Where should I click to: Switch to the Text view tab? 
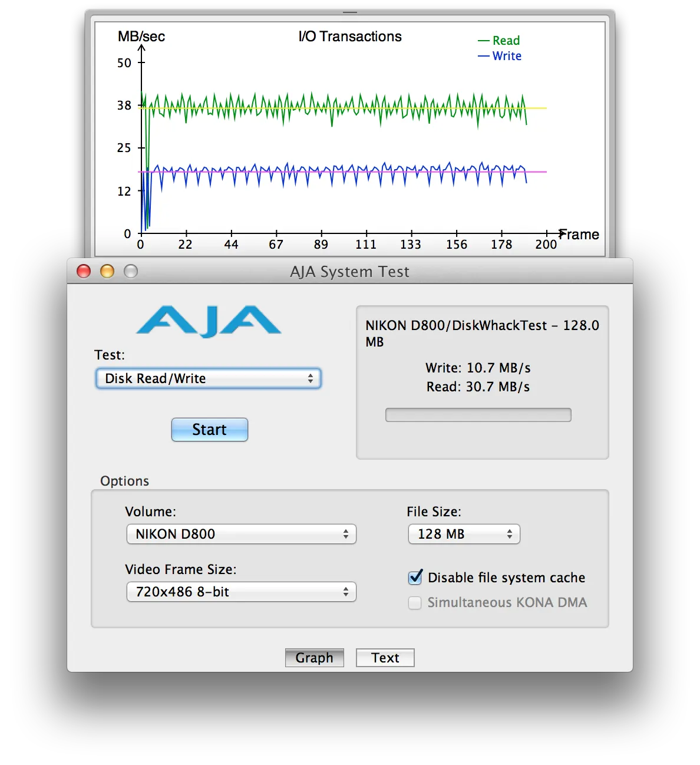(x=385, y=658)
